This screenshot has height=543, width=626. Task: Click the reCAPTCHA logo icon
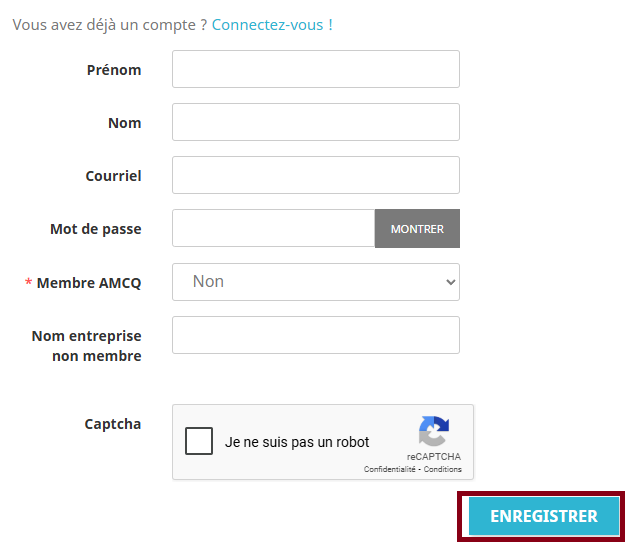click(433, 432)
